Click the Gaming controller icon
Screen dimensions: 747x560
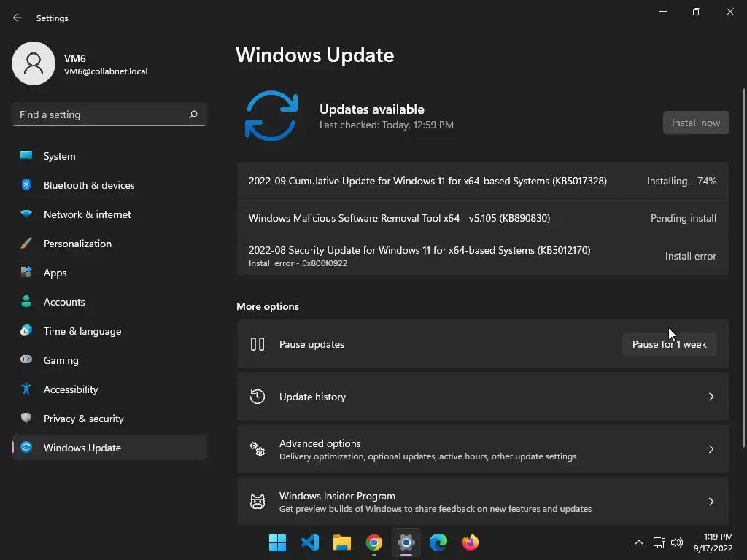click(26, 359)
